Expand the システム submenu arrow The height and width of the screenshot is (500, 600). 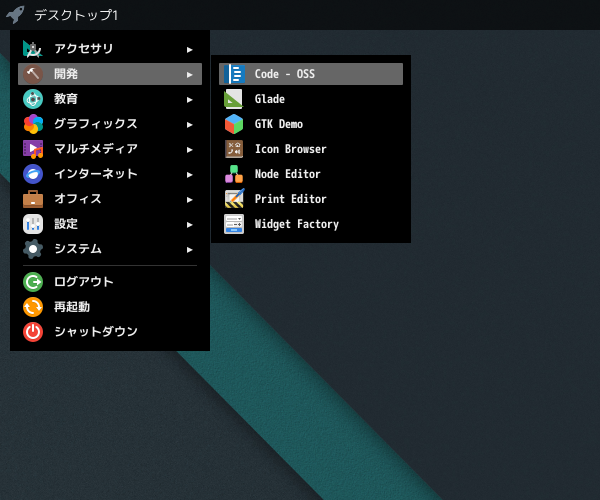189,249
